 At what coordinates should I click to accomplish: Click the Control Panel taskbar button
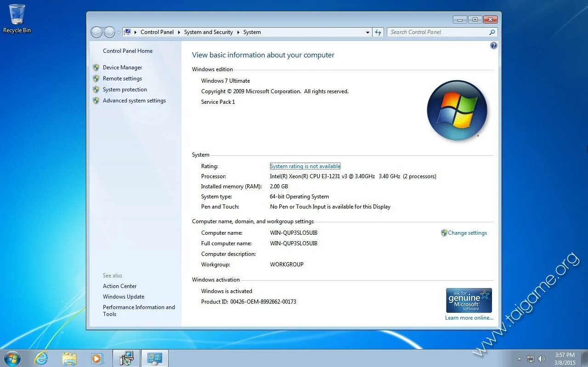(x=154, y=358)
